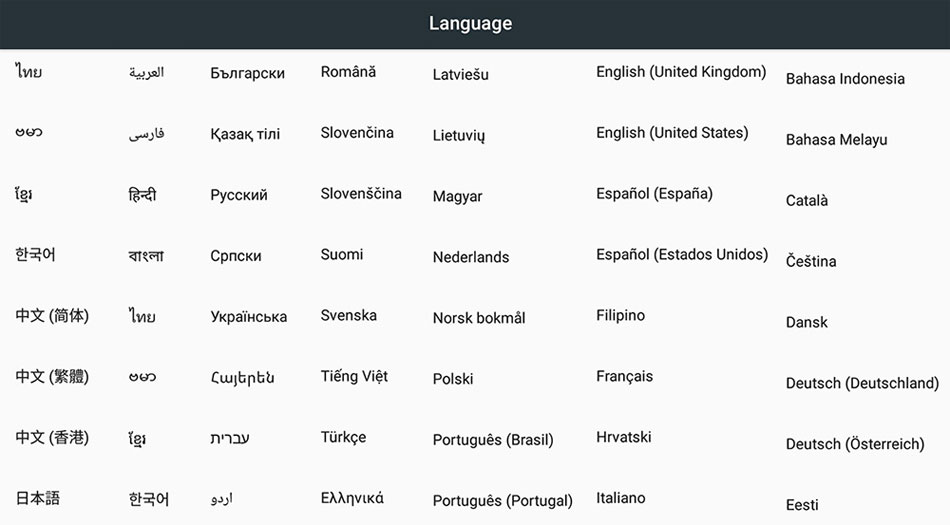Select Türkçe from the language list
950x525 pixels.
343,438
